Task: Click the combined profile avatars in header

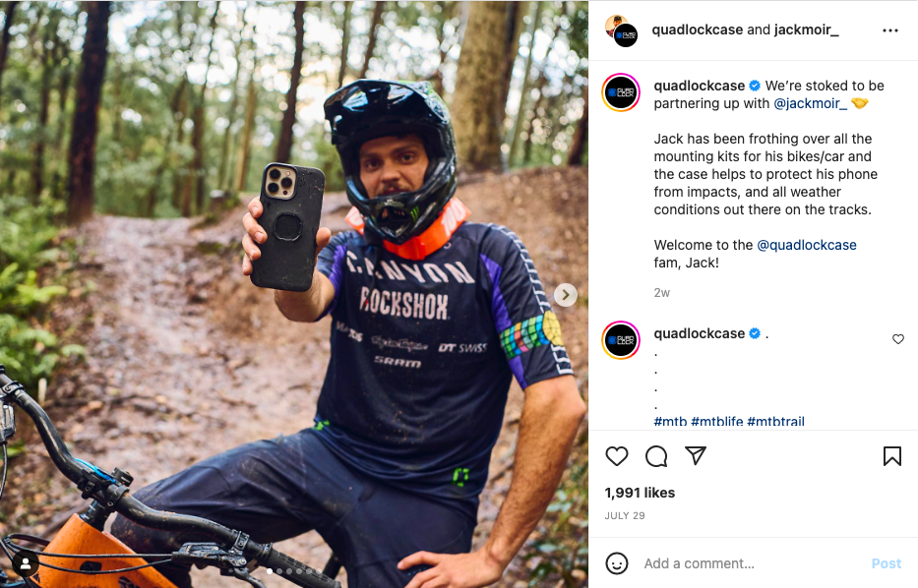Action: 622,30
